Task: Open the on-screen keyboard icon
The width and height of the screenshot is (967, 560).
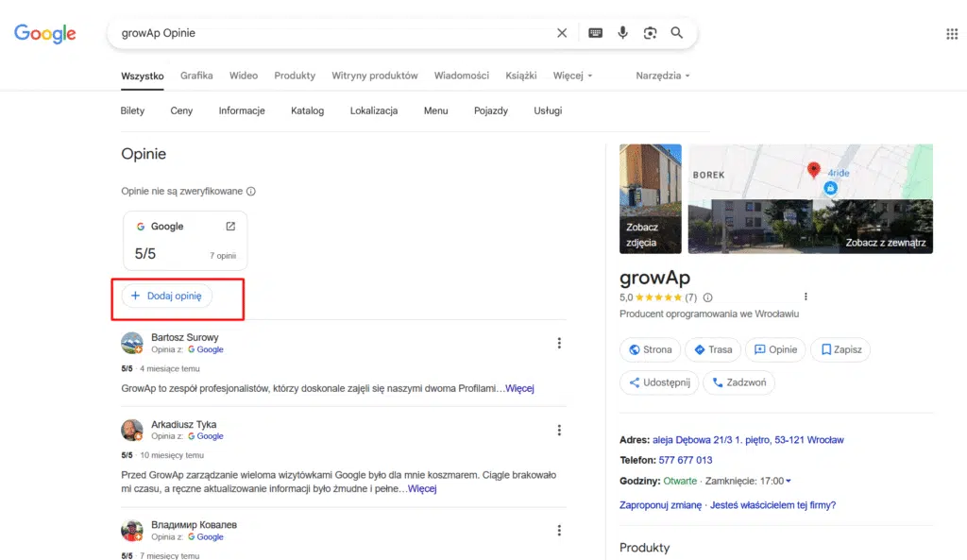Action: (x=595, y=32)
